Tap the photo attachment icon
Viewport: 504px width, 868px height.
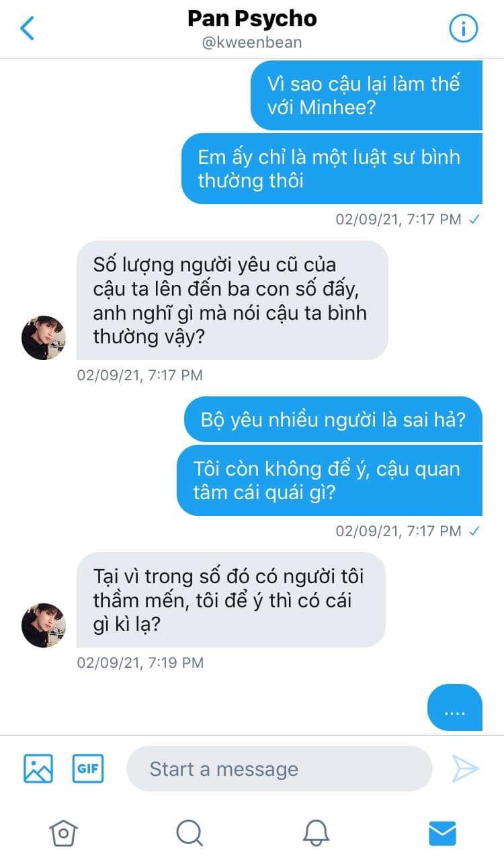(38, 769)
